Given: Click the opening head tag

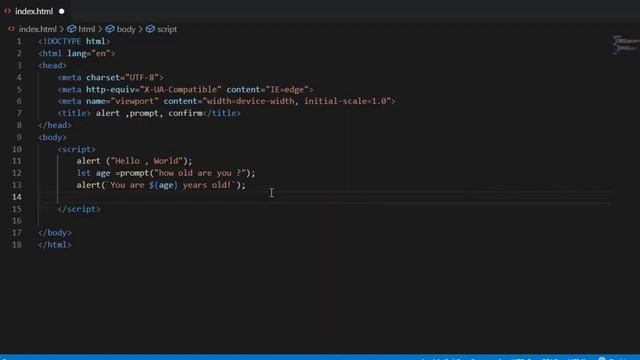Looking at the screenshot, I should pyautogui.click(x=52, y=65).
